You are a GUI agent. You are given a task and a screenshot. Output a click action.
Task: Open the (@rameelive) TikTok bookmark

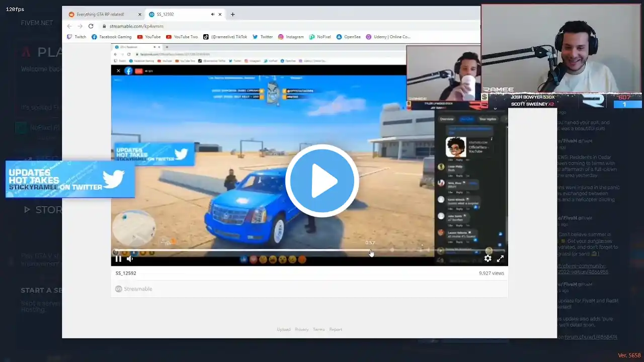pyautogui.click(x=225, y=37)
